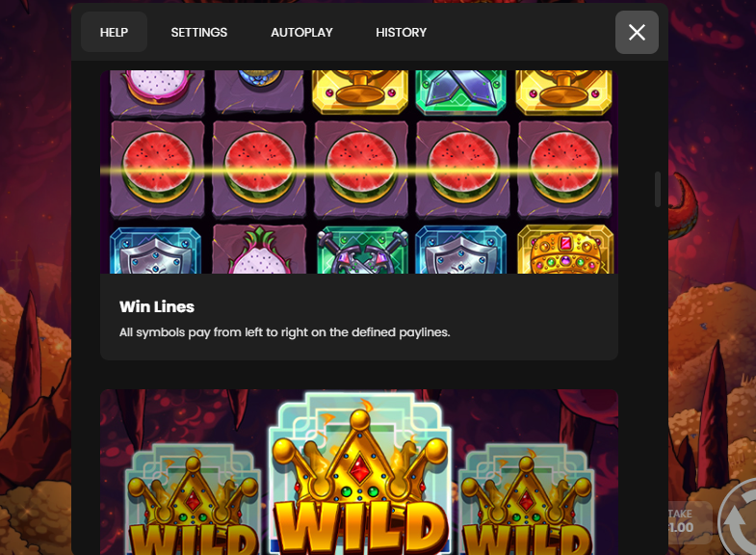Click the last watermelon symbol on payline
The image size is (756, 555).
tap(564, 168)
